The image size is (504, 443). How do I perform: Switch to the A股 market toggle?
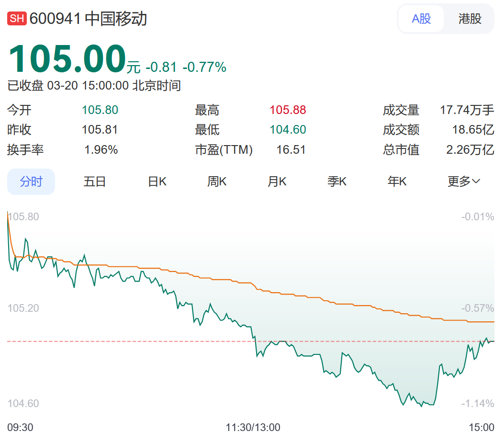(421, 19)
